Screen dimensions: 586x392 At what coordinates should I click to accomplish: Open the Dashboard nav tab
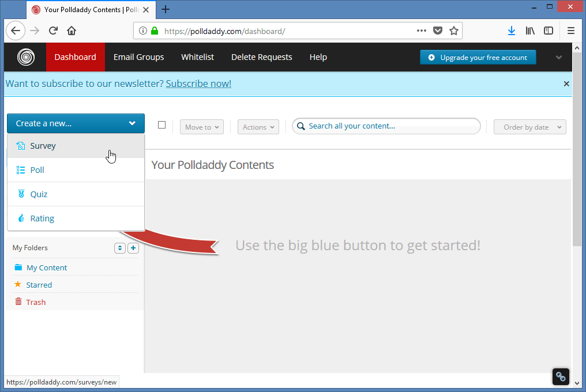[x=75, y=57]
